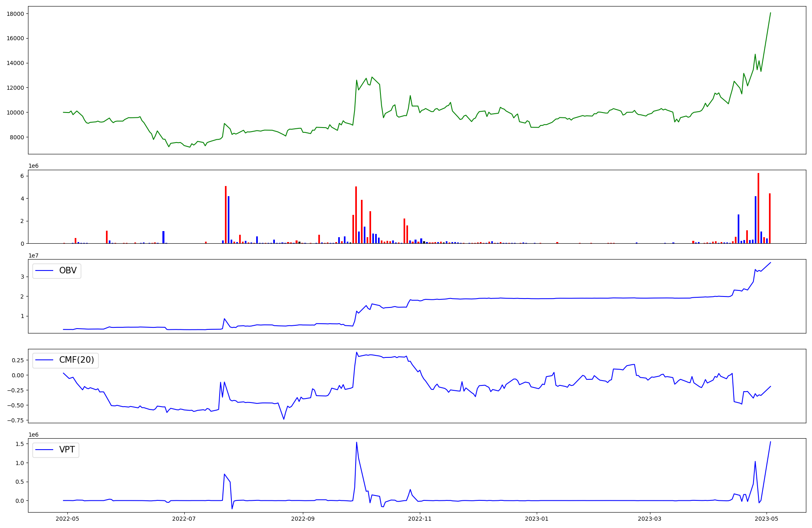Click the OBV legend label

click(x=68, y=270)
